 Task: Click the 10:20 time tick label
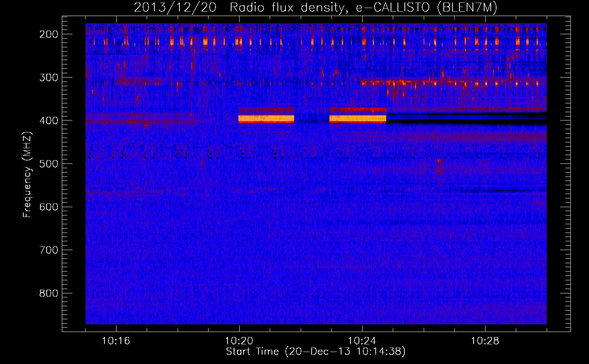(239, 341)
